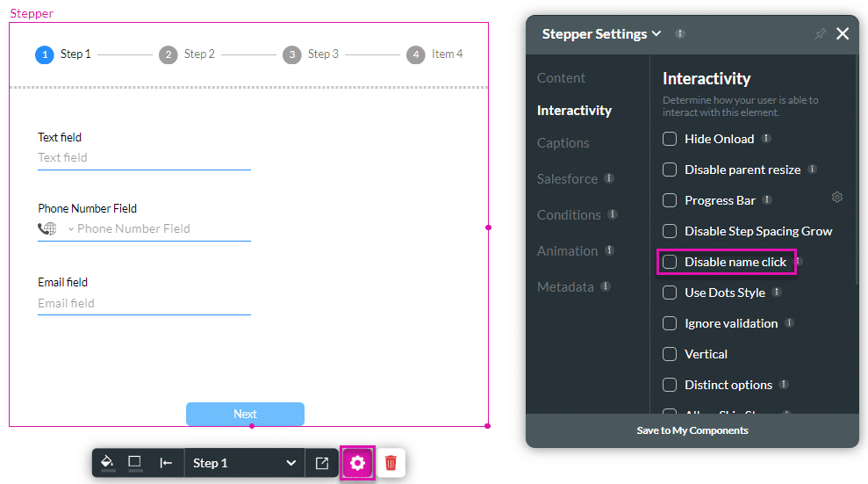Toggle Vertical stepper checkbox
Screen dimensions: 868x484
tap(670, 354)
